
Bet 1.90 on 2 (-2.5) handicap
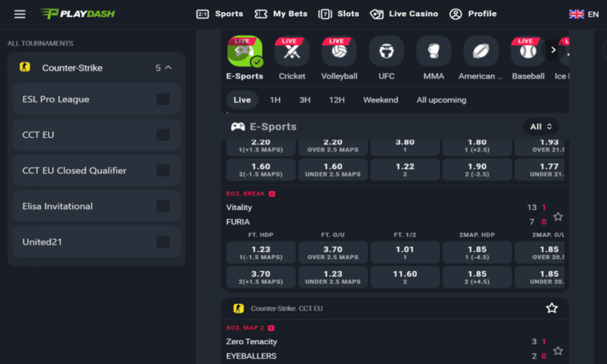[x=477, y=169]
